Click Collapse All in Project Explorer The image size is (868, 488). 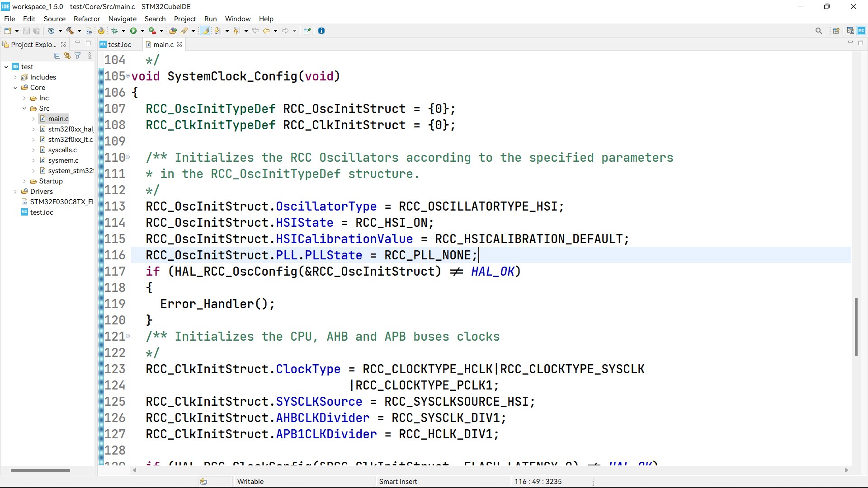57,56
